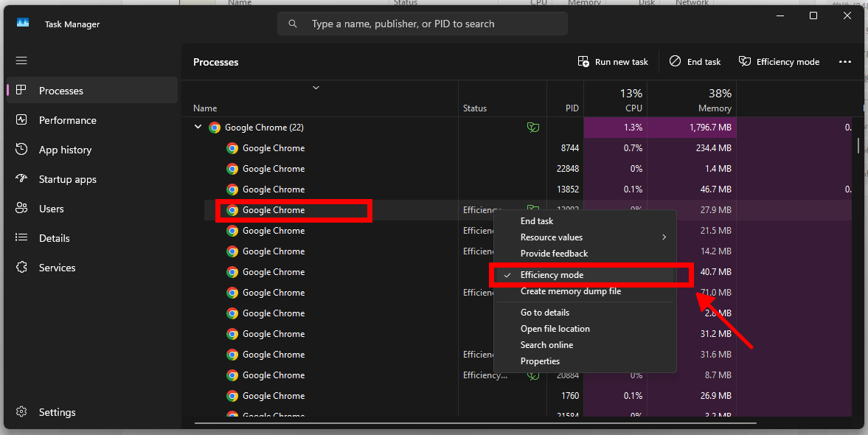Click the Details sidebar icon

(x=21, y=238)
